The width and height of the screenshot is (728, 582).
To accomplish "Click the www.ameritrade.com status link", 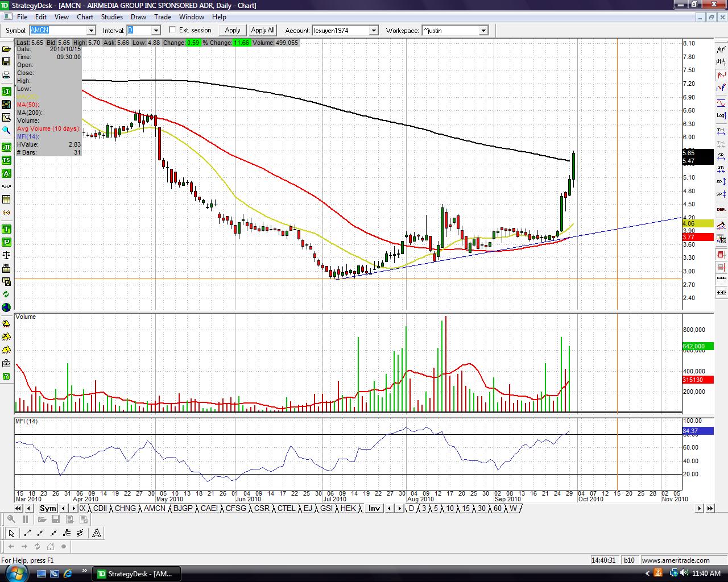I will coord(676,560).
